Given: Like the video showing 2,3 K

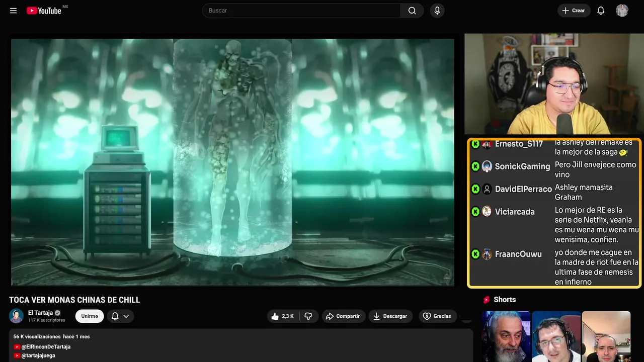Looking at the screenshot, I should pyautogui.click(x=282, y=316).
